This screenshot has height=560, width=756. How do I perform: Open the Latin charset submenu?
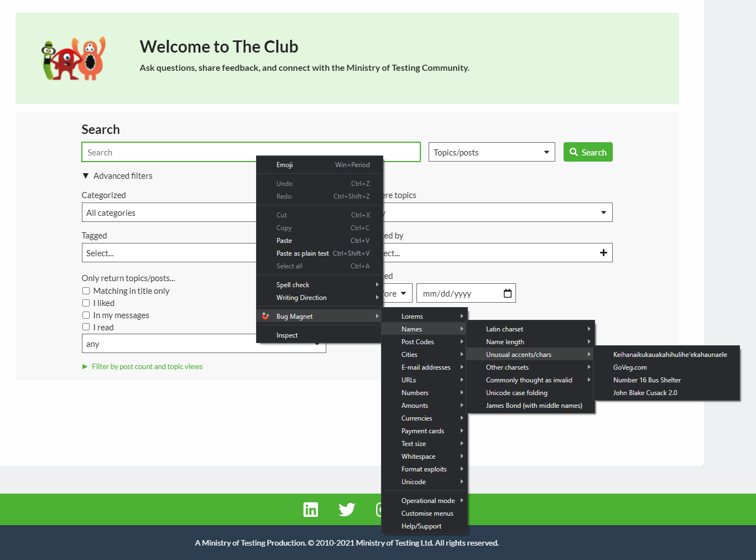531,329
